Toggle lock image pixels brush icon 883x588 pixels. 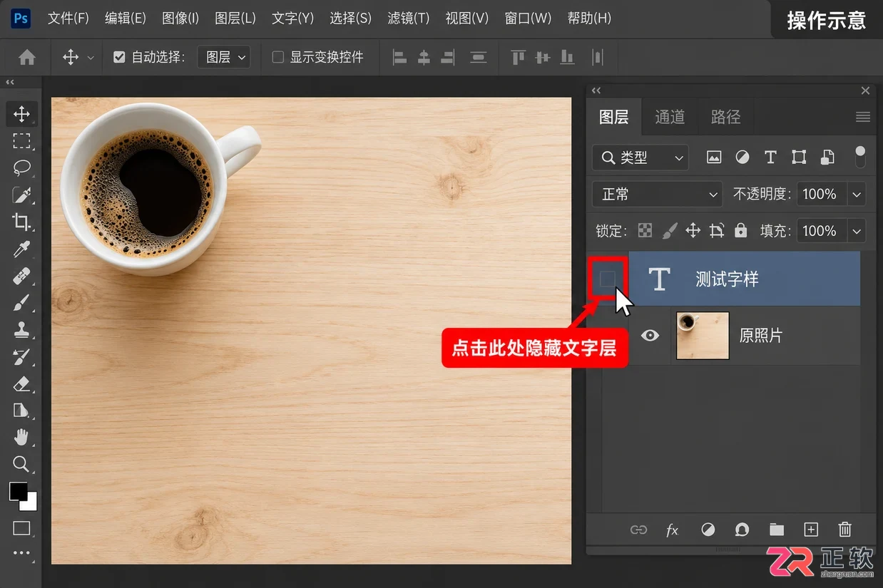669,230
